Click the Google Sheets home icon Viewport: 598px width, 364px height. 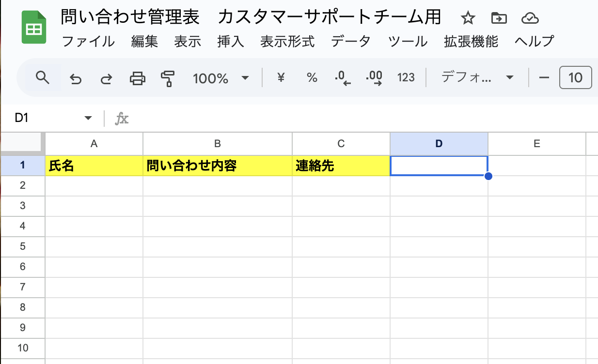[33, 28]
